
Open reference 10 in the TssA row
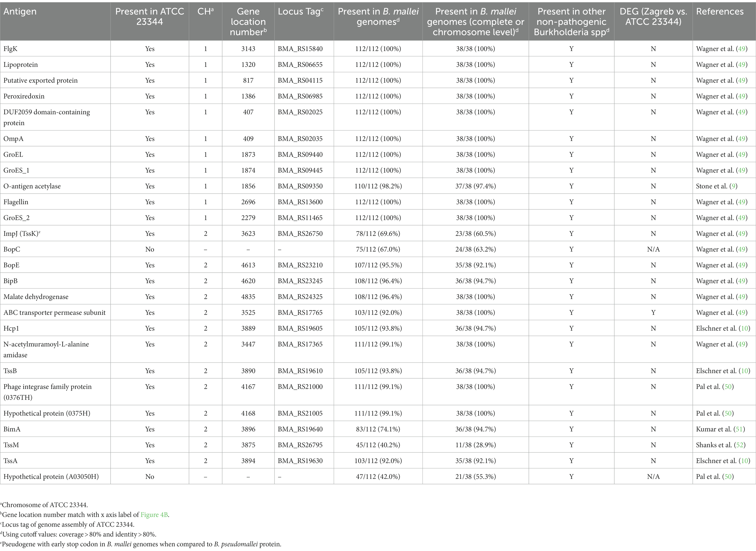[x=744, y=461]
